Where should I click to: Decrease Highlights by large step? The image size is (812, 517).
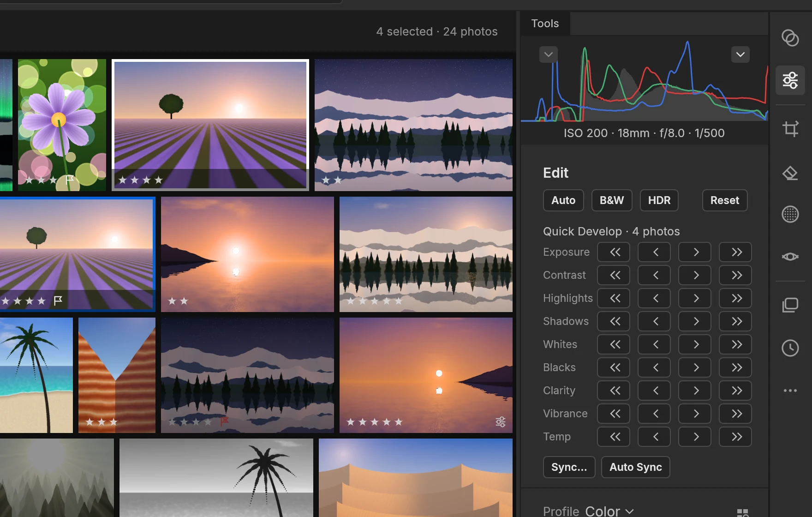click(614, 298)
